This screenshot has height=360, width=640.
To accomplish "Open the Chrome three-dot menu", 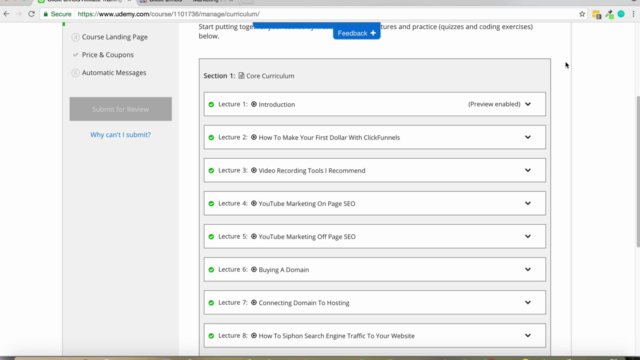I will coord(633,14).
